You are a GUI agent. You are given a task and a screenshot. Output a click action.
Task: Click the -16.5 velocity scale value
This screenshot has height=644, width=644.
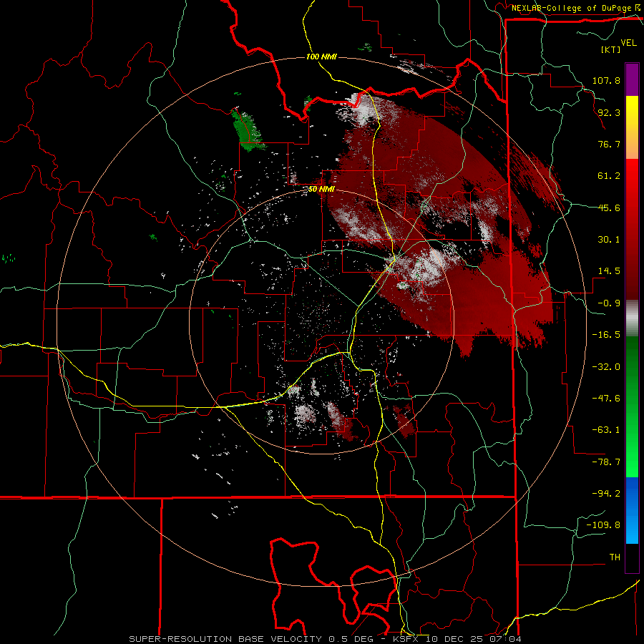click(606, 335)
